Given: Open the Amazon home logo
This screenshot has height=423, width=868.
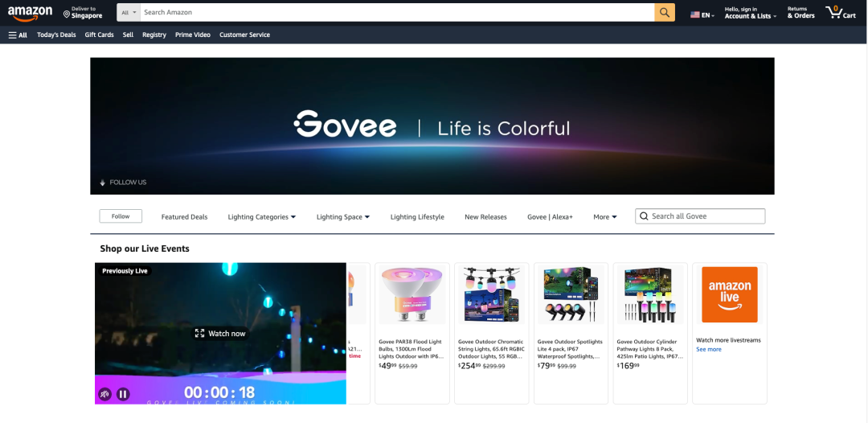Looking at the screenshot, I should (30, 13).
